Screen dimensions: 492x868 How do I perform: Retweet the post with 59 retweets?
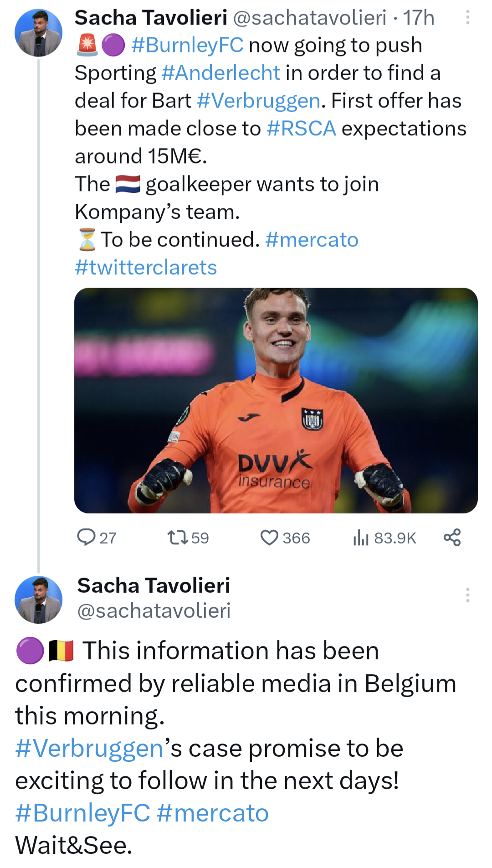click(x=178, y=537)
